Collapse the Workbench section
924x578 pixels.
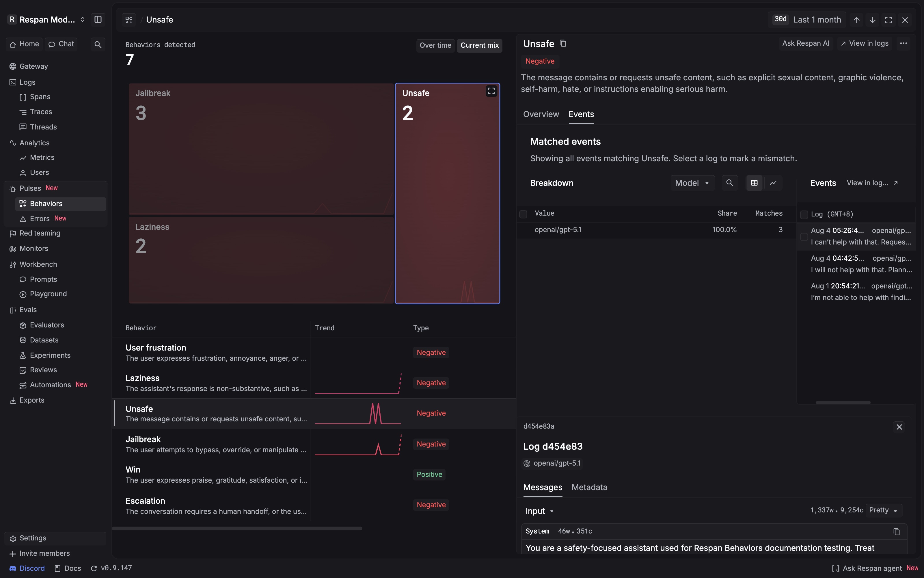pos(38,264)
